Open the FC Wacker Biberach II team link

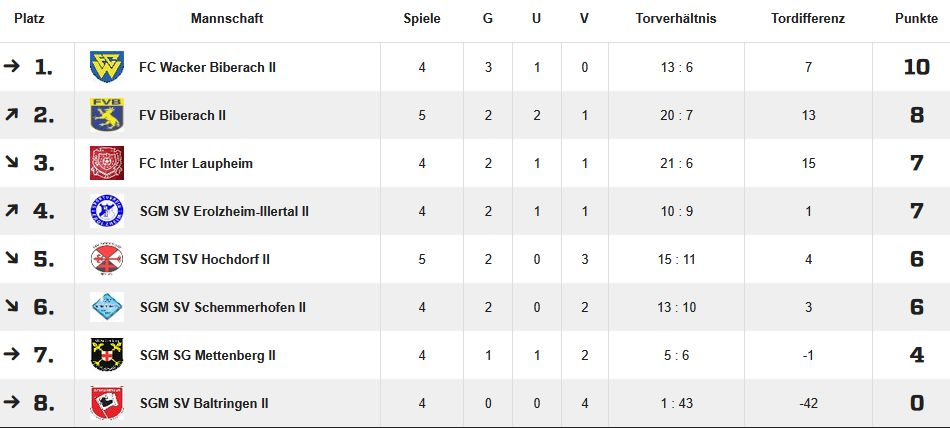coord(207,67)
